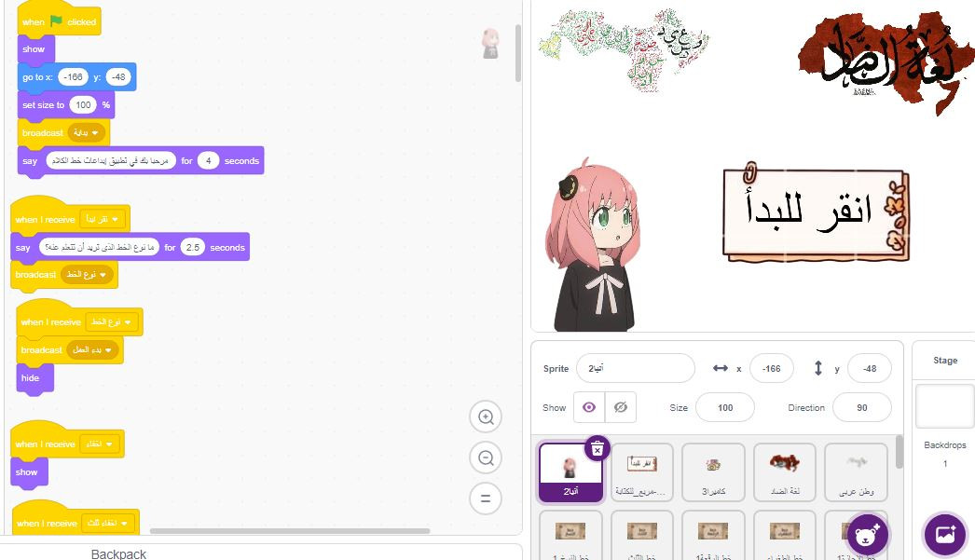Click the Arabic word-cloud map sprite on stage
Image resolution: width=975 pixels, height=560 pixels.
coord(623,49)
